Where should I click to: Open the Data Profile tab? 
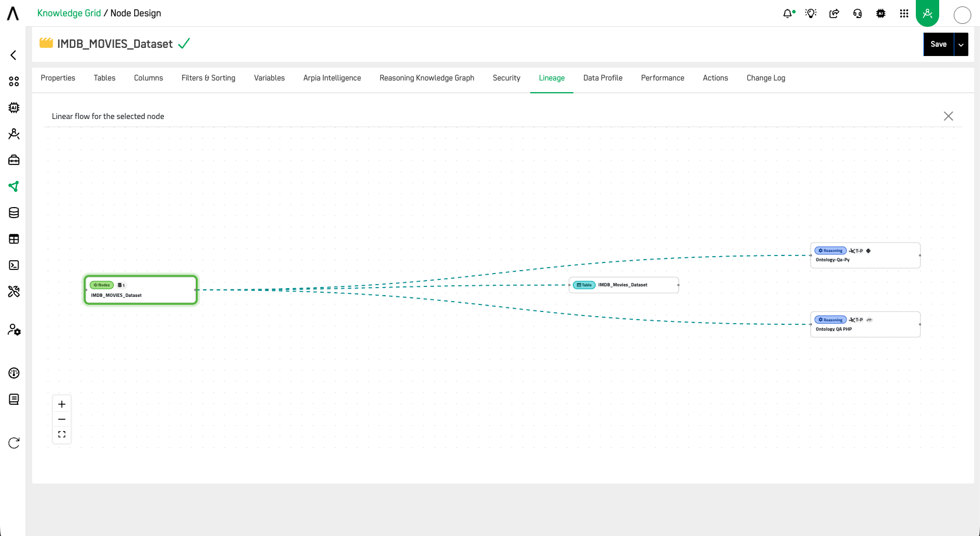point(603,78)
